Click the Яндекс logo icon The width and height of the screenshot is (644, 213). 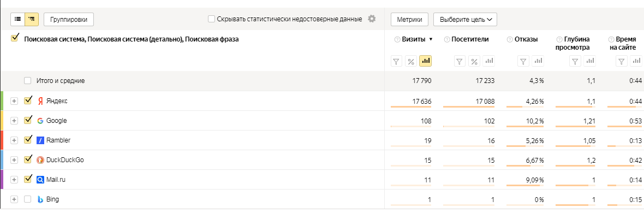point(40,101)
